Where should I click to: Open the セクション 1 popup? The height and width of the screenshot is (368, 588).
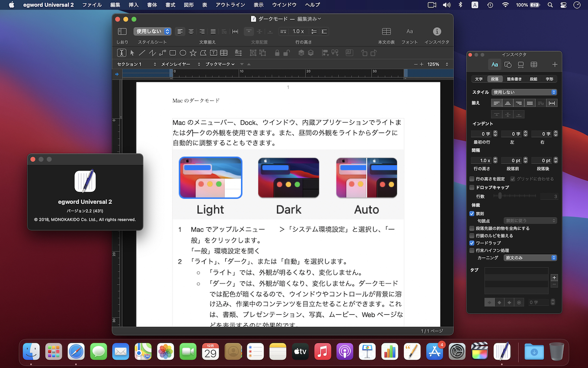(x=137, y=64)
